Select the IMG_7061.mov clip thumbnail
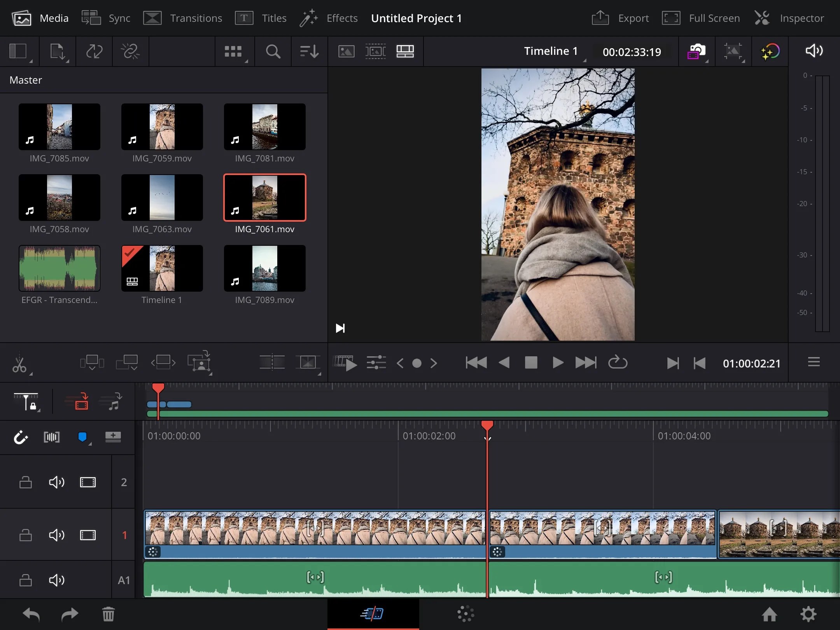The width and height of the screenshot is (840, 630). [264, 198]
